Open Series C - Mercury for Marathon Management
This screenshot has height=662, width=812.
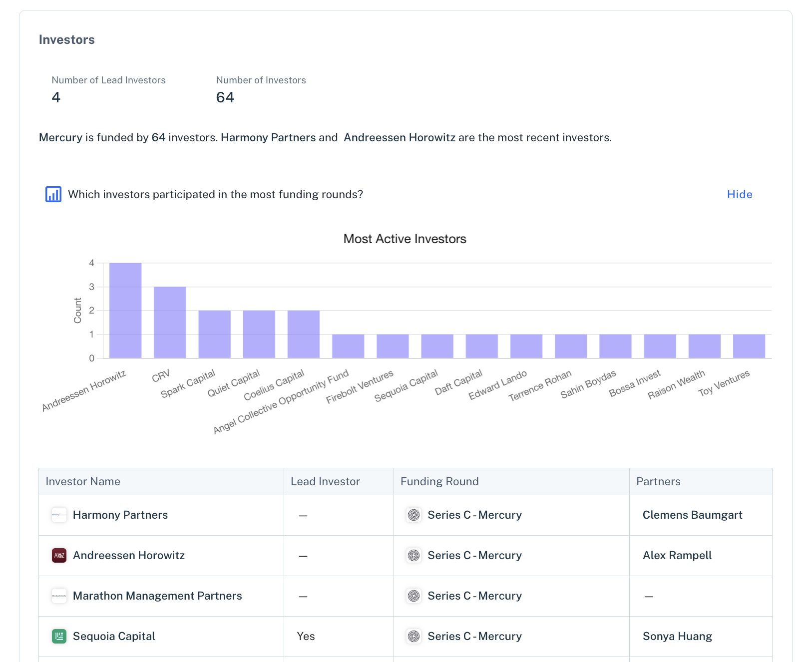click(x=474, y=596)
